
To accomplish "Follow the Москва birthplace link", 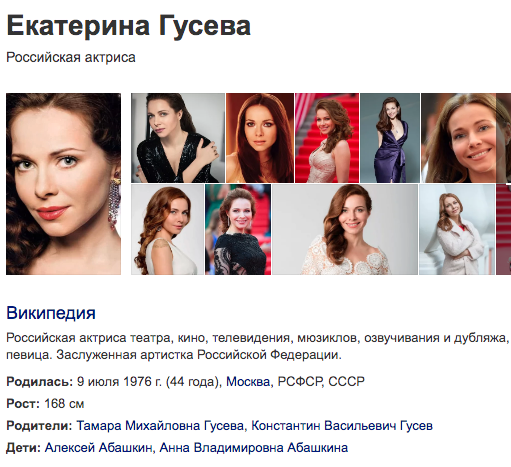I will 248,381.
